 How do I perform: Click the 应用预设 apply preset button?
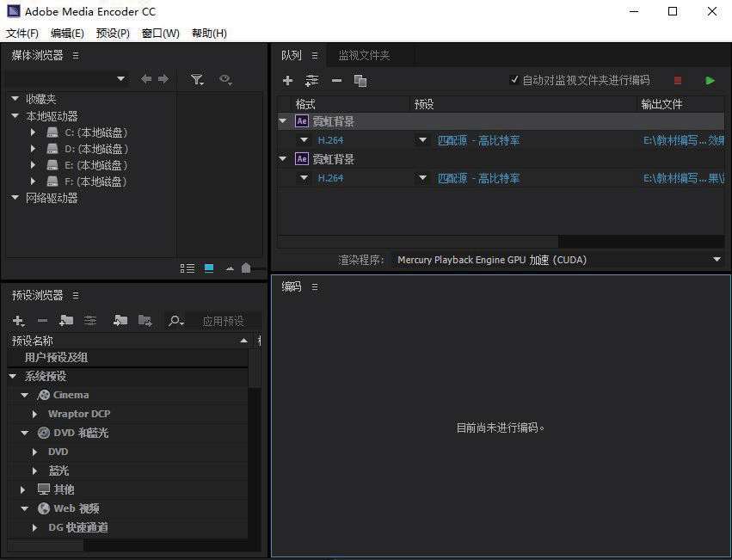(223, 321)
